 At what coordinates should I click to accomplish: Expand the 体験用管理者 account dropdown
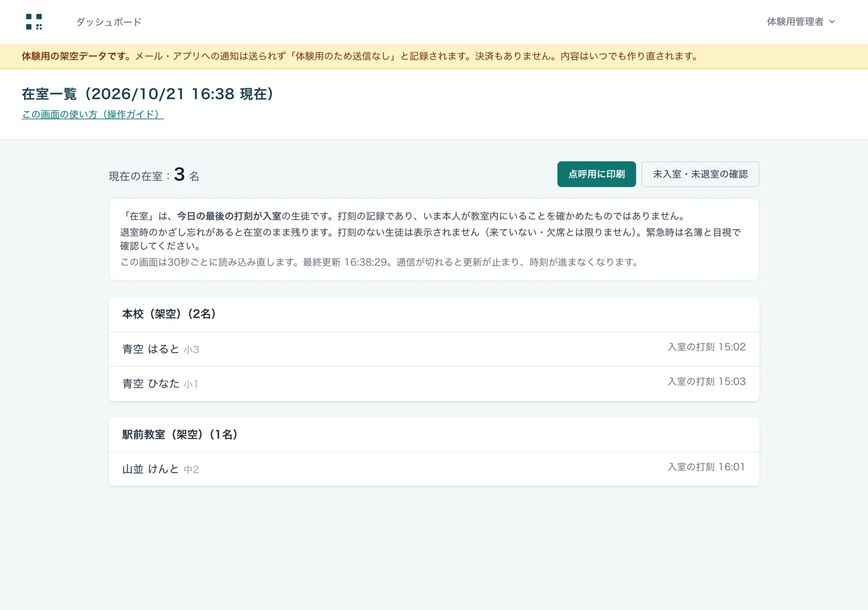(x=800, y=22)
